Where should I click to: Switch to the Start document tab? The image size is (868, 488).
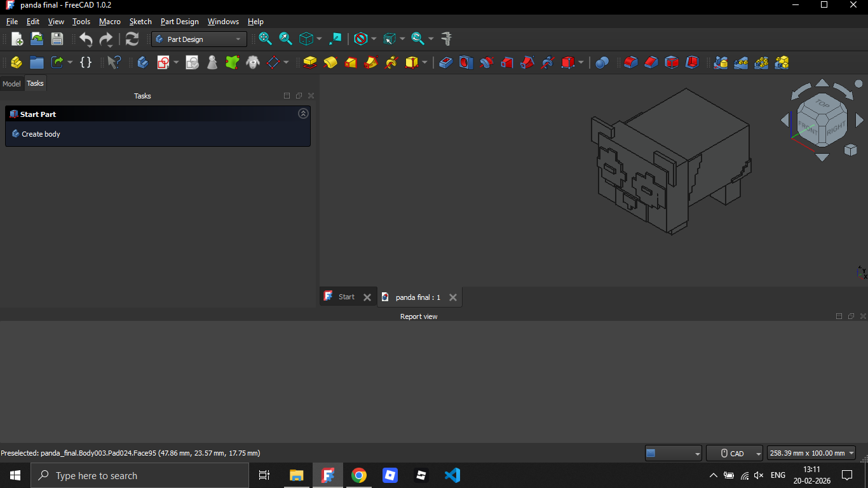coord(347,297)
